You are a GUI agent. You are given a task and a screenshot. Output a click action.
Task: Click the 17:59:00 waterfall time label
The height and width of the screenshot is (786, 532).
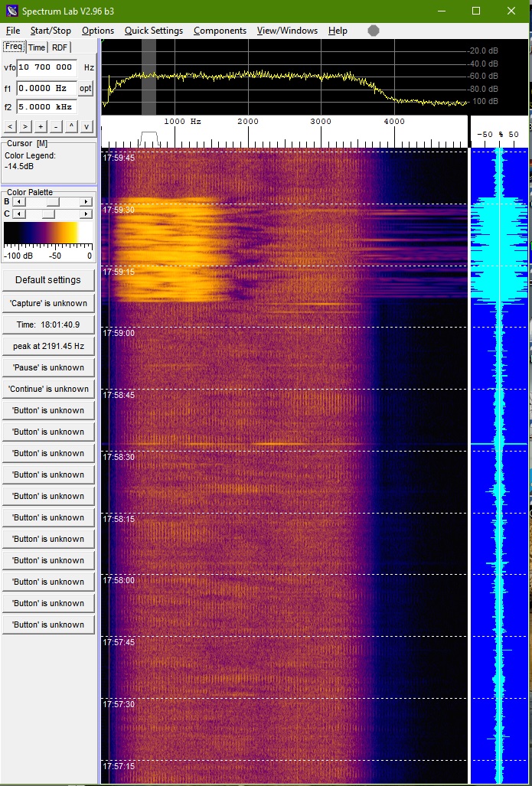click(x=119, y=334)
